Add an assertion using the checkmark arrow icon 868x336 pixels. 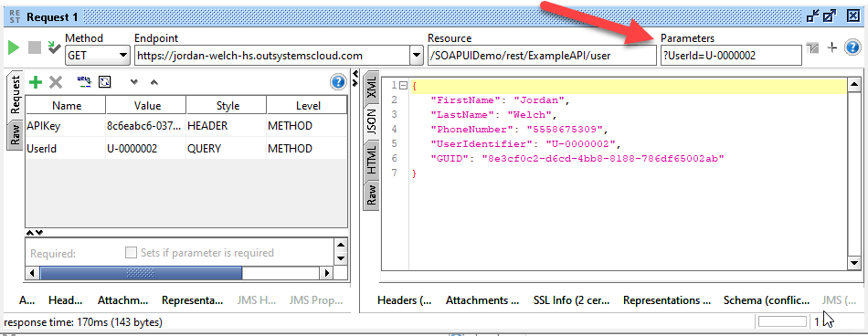click(x=54, y=47)
